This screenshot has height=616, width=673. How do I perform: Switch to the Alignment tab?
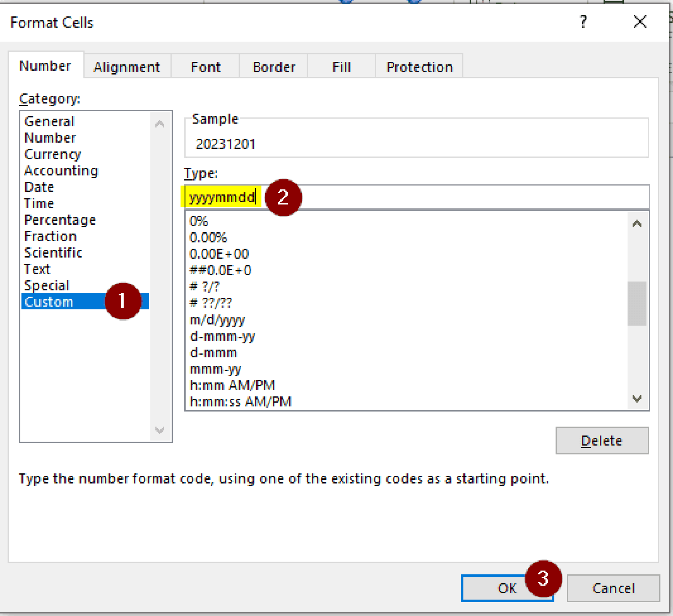[x=127, y=67]
